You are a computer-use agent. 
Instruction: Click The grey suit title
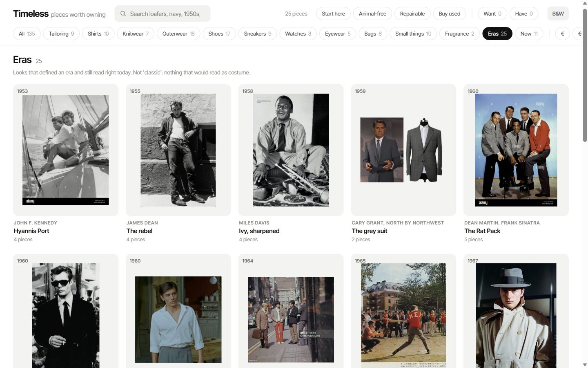tap(370, 231)
